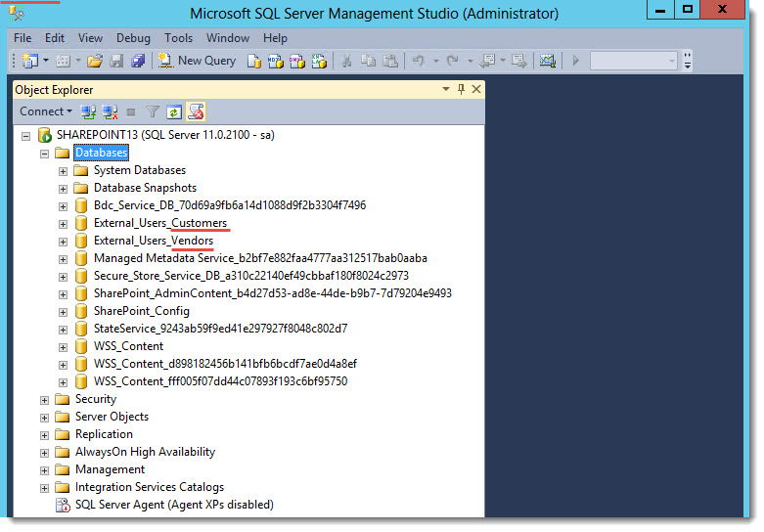Viewport: 764px width, 532px height.
Task: Click the Start Debugging play icon
Action: pyautogui.click(x=575, y=61)
